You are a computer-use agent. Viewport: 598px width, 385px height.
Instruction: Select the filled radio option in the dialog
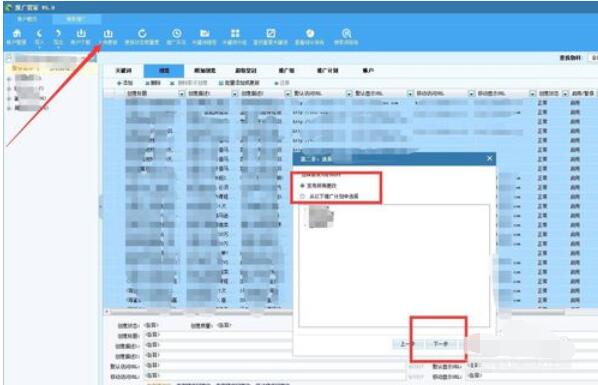point(302,186)
